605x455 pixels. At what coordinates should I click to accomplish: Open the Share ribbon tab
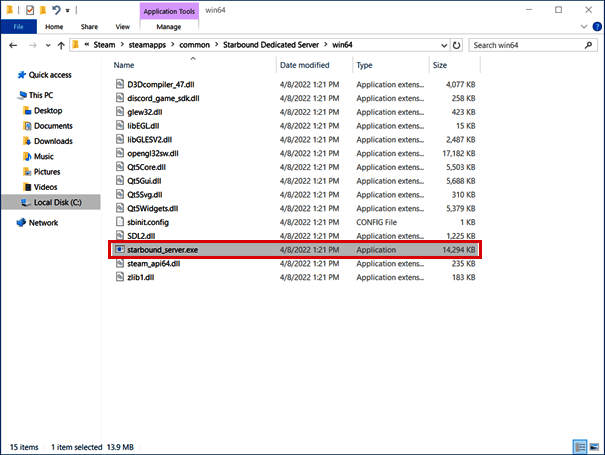(89, 27)
